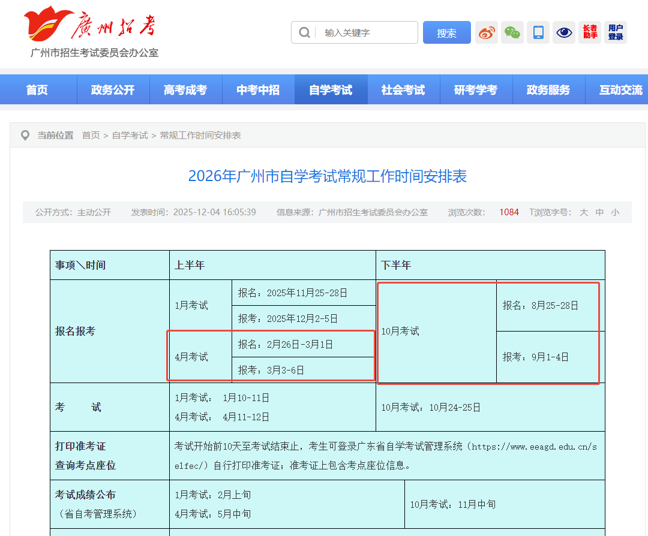Focus the 输入关键字 search input field
648x536 pixels.
(x=365, y=33)
